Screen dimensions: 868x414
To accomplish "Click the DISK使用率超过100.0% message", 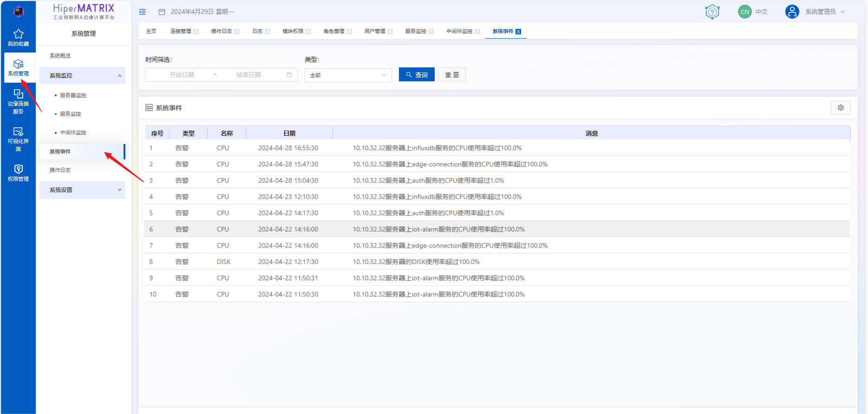I will [x=416, y=262].
